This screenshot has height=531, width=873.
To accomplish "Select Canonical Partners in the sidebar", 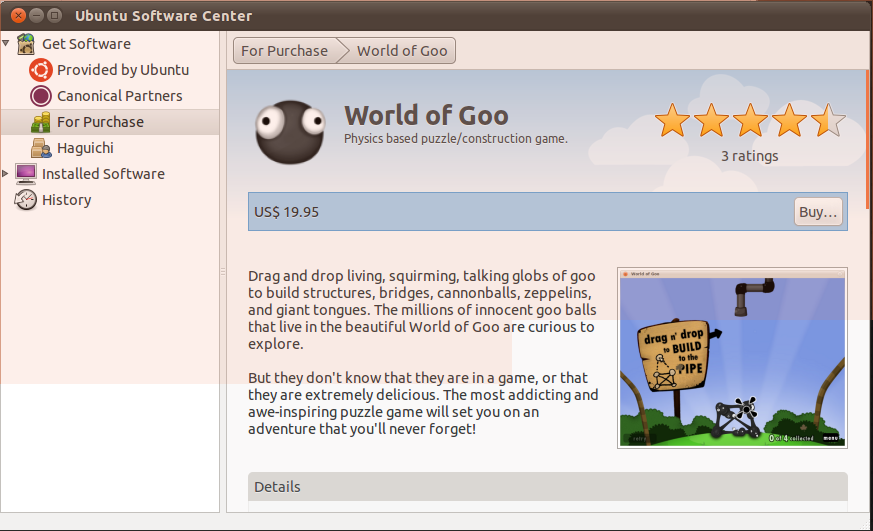I will point(120,96).
